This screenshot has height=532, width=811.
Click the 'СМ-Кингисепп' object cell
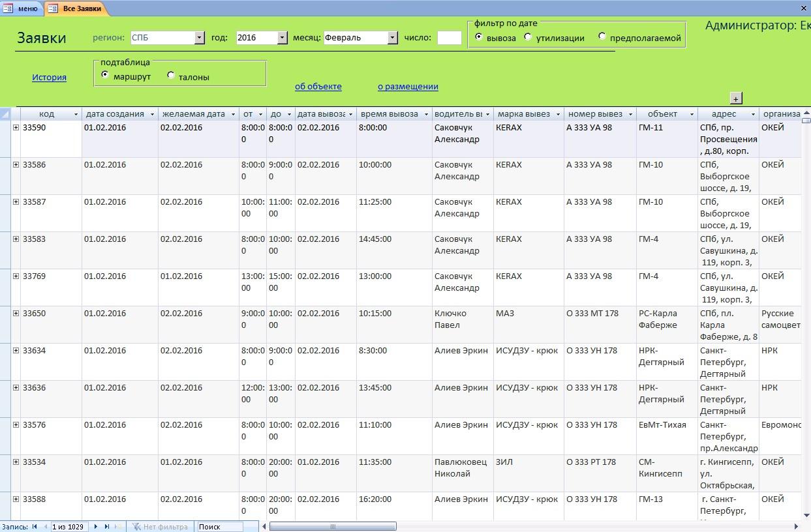coord(667,473)
